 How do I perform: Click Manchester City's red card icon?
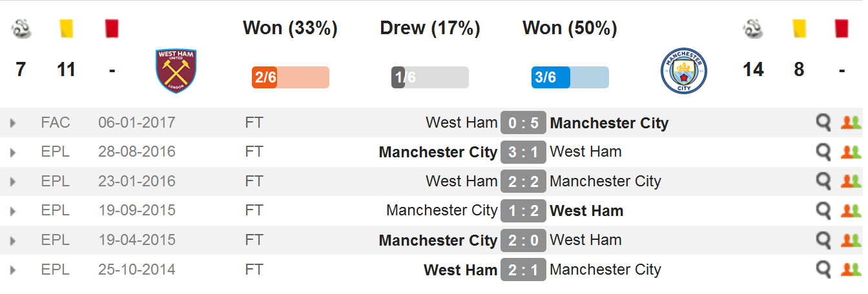point(841,28)
